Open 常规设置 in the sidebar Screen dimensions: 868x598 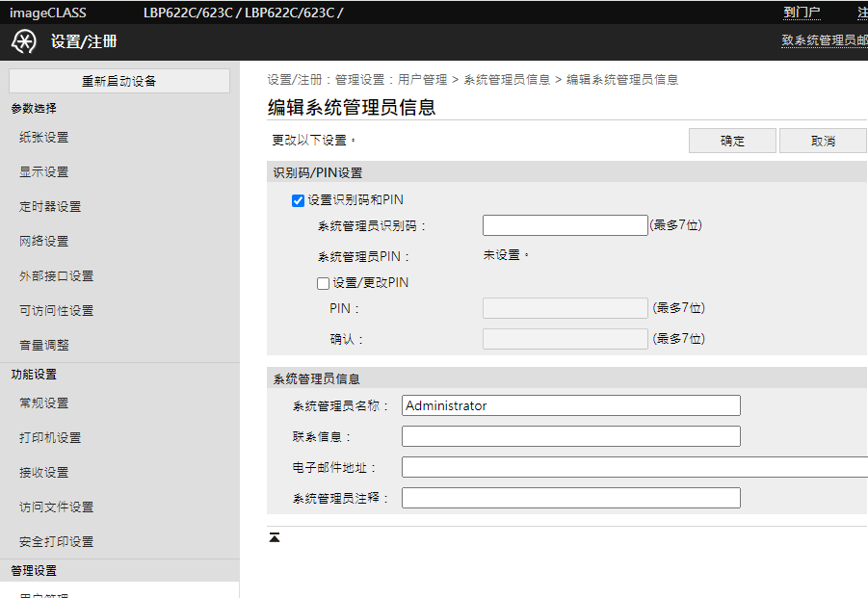click(43, 403)
